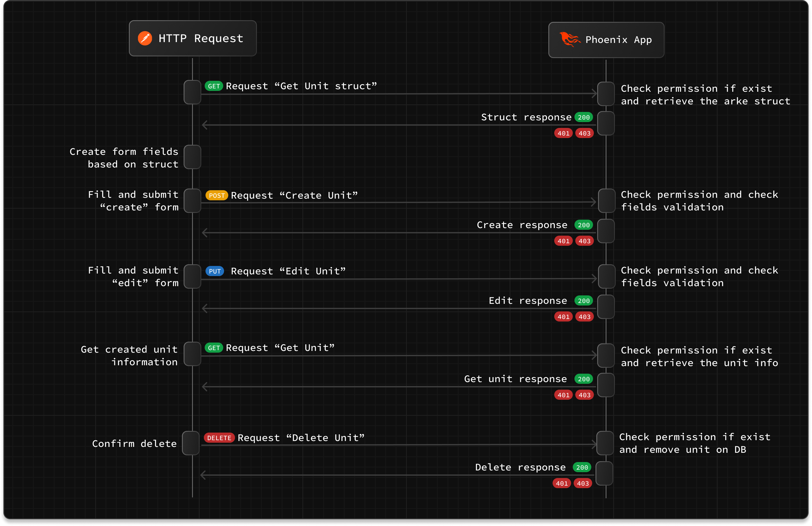This screenshot has width=812, height=526.
Task: Select the Phoenix App header box
Action: coord(606,40)
